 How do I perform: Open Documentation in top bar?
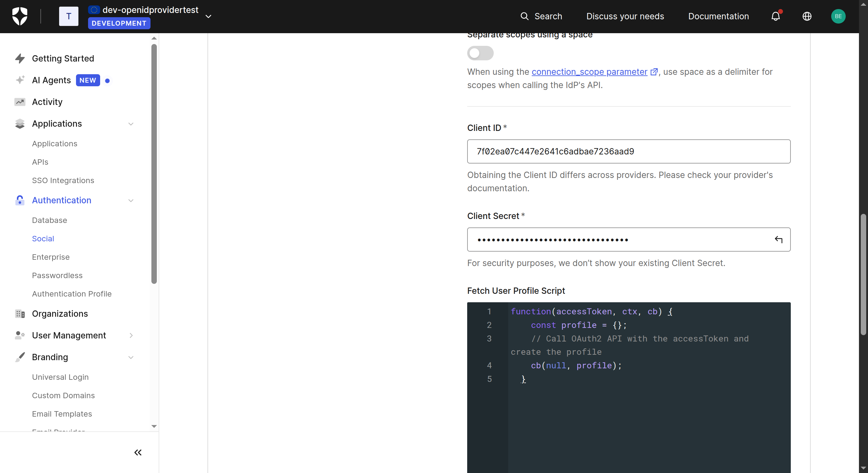tap(718, 16)
